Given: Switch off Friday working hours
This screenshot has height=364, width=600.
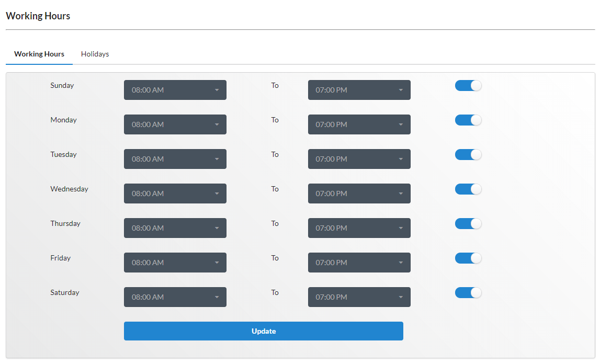Looking at the screenshot, I should point(468,258).
